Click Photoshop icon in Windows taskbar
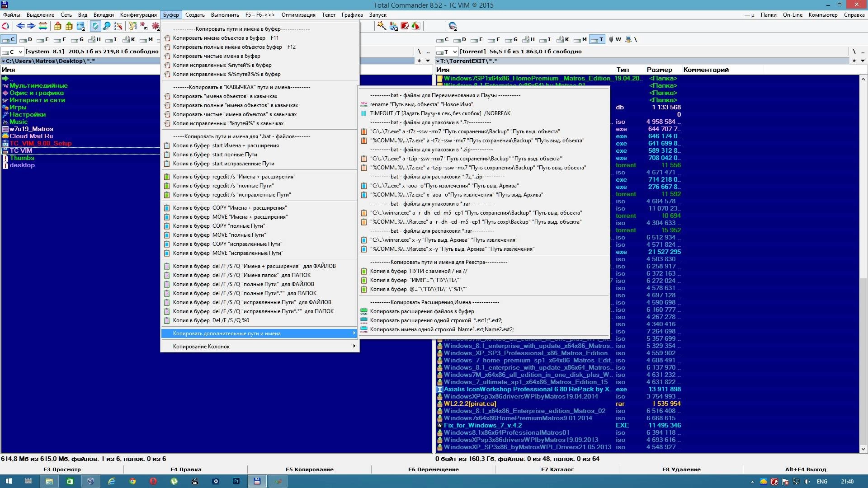Image resolution: width=868 pixels, height=488 pixels. [236, 481]
